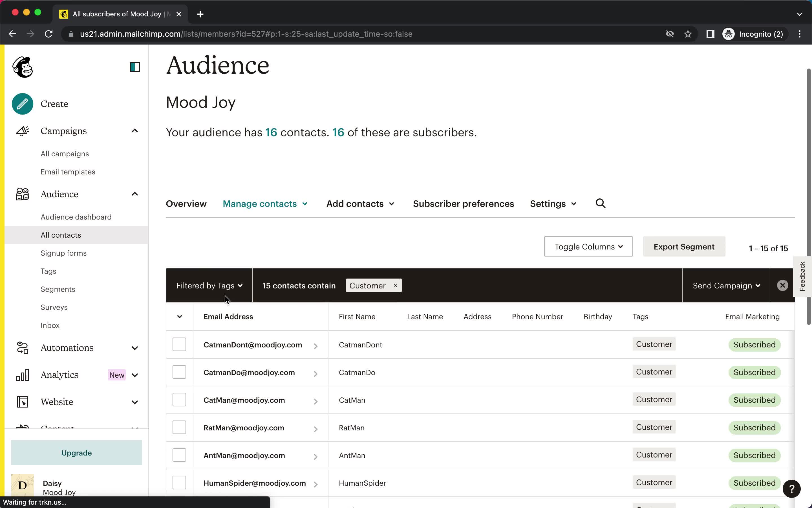Open Email templates in sidebar
The width and height of the screenshot is (812, 508).
coord(68,172)
